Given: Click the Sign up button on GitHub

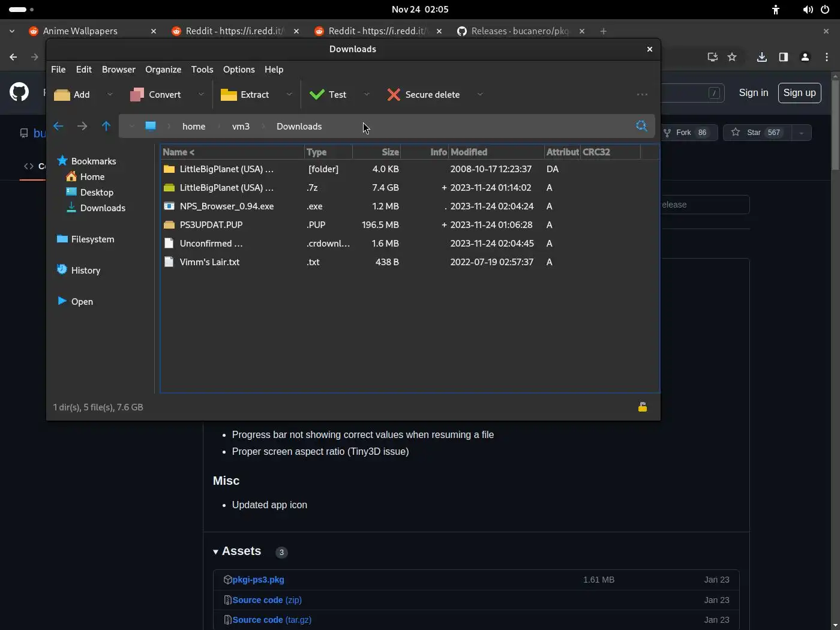Looking at the screenshot, I should coord(800,92).
